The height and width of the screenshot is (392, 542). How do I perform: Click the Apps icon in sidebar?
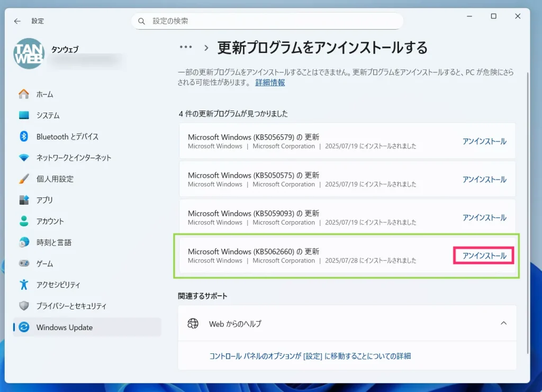click(x=24, y=200)
